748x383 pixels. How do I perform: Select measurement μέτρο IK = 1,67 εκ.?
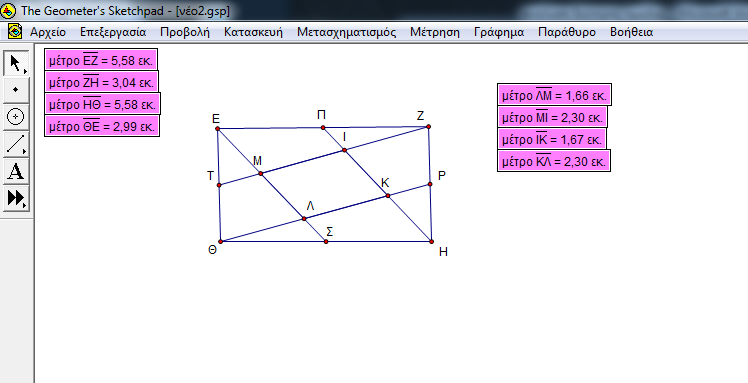[x=552, y=139]
